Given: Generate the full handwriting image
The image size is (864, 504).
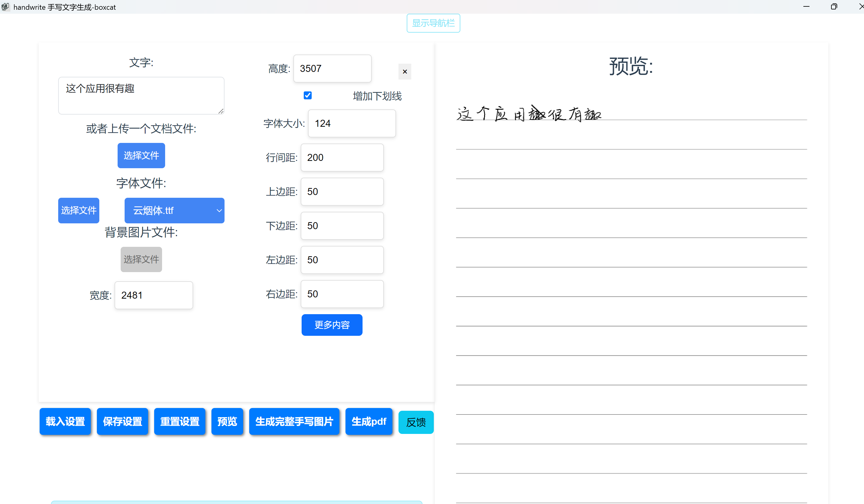Looking at the screenshot, I should (x=294, y=421).
